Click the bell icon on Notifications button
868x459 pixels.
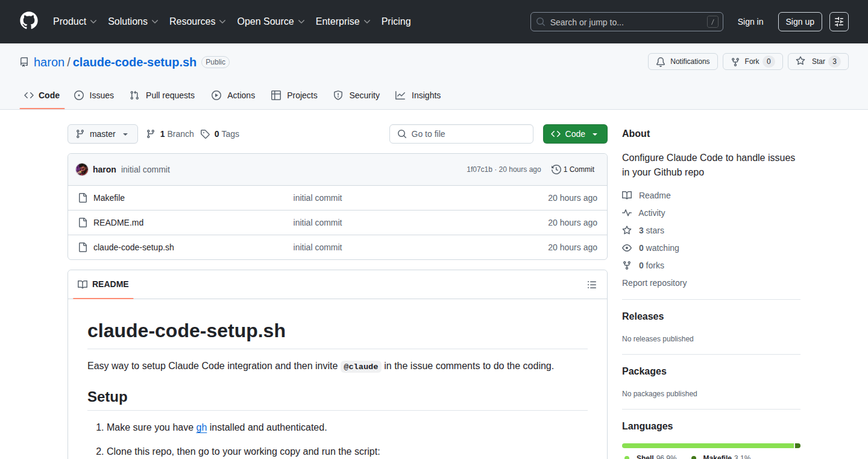click(x=661, y=62)
